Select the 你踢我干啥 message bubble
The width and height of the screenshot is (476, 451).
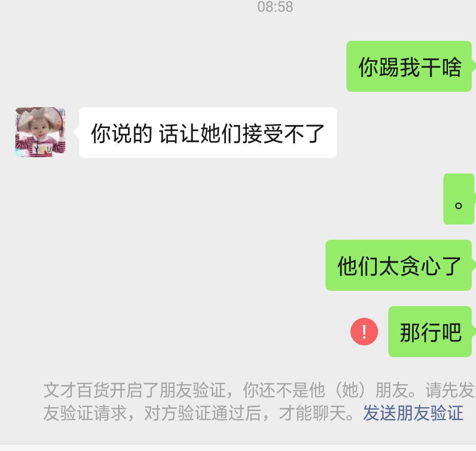409,66
